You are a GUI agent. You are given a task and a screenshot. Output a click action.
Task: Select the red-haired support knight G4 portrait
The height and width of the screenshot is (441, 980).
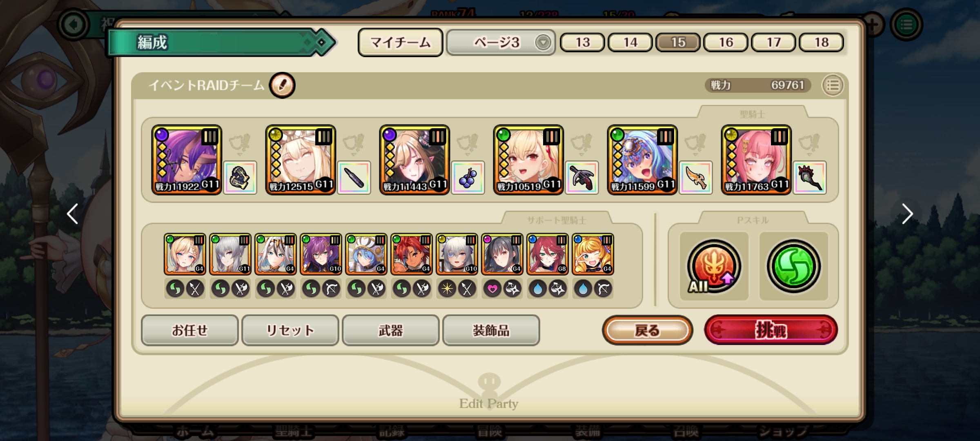(x=411, y=254)
